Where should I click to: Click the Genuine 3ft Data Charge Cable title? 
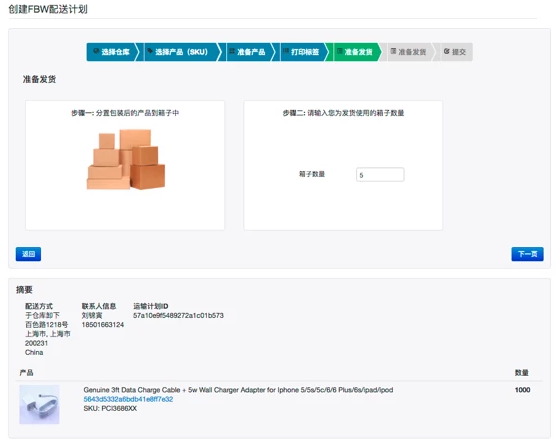pyautogui.click(x=238, y=390)
